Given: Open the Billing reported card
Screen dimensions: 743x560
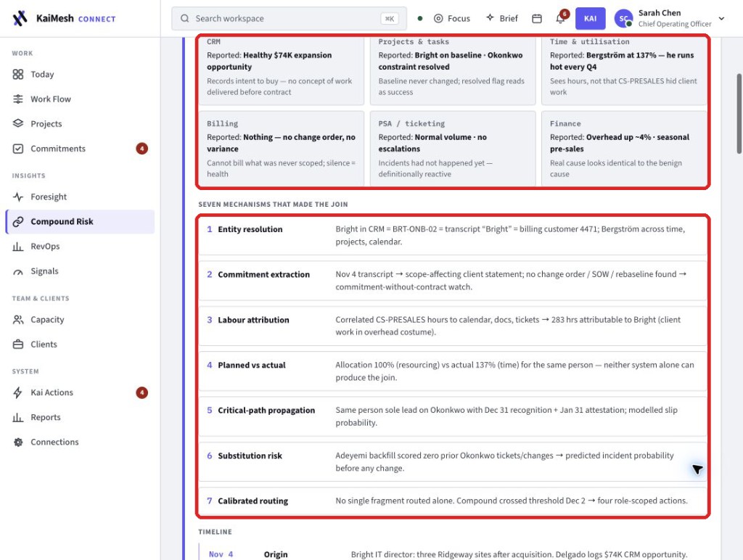Looking at the screenshot, I should pos(282,149).
